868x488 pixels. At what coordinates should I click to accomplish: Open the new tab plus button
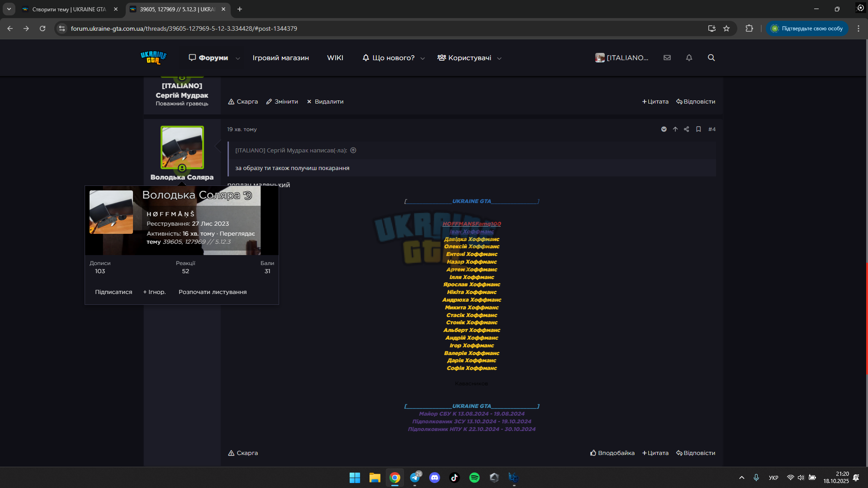point(240,9)
